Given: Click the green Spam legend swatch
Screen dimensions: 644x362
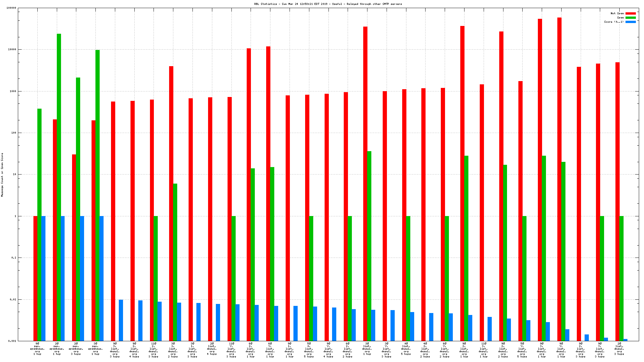Looking at the screenshot, I should pos(630,18).
